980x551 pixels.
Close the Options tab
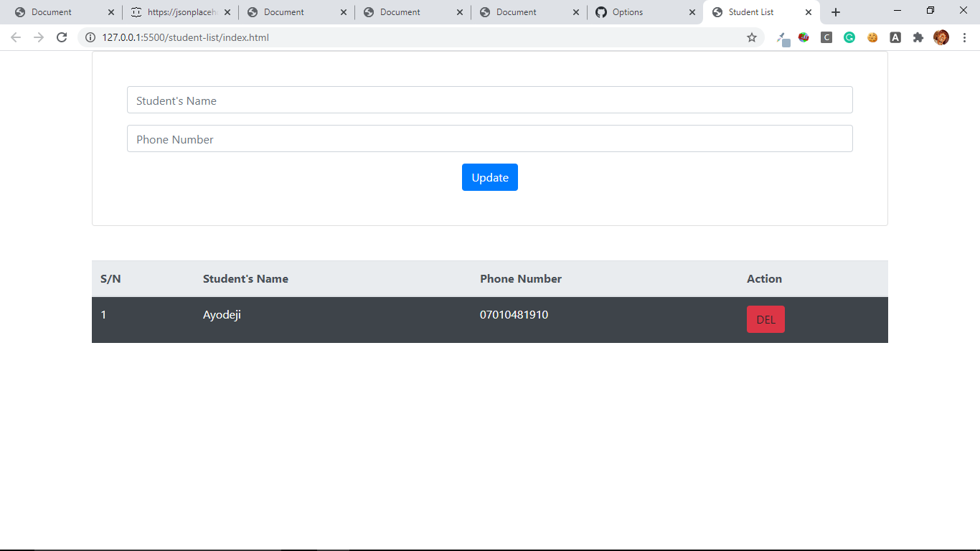(692, 12)
